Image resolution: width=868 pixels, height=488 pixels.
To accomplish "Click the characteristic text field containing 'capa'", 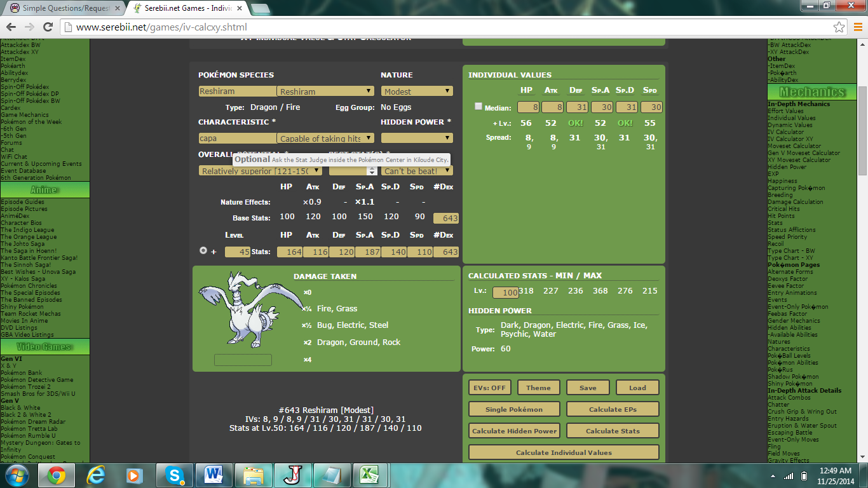I will [238, 138].
